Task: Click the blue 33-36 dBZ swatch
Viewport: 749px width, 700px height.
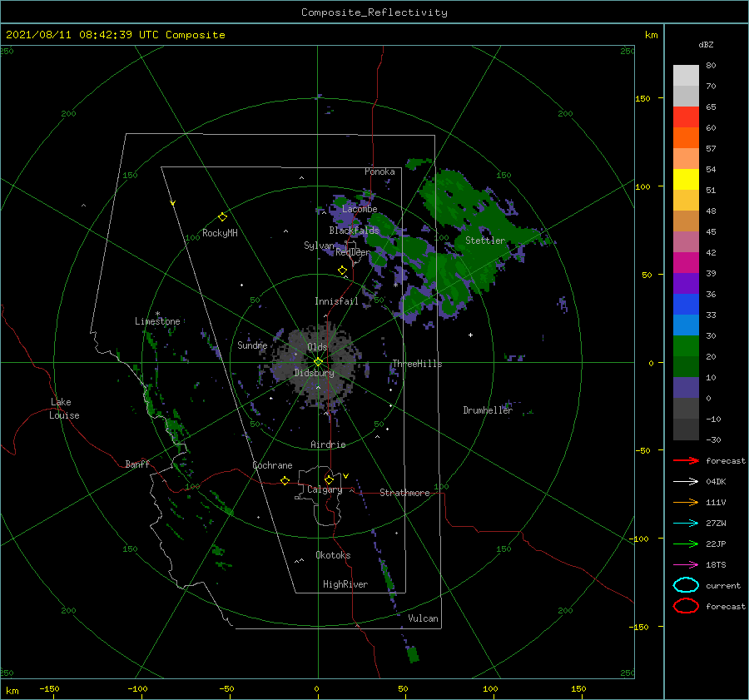Action: (686, 305)
